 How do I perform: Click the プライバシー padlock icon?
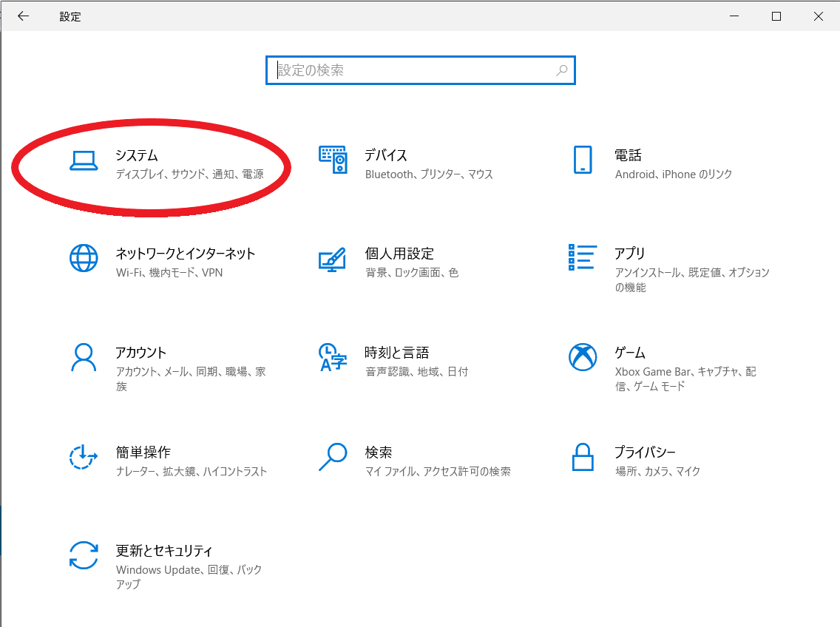click(583, 457)
